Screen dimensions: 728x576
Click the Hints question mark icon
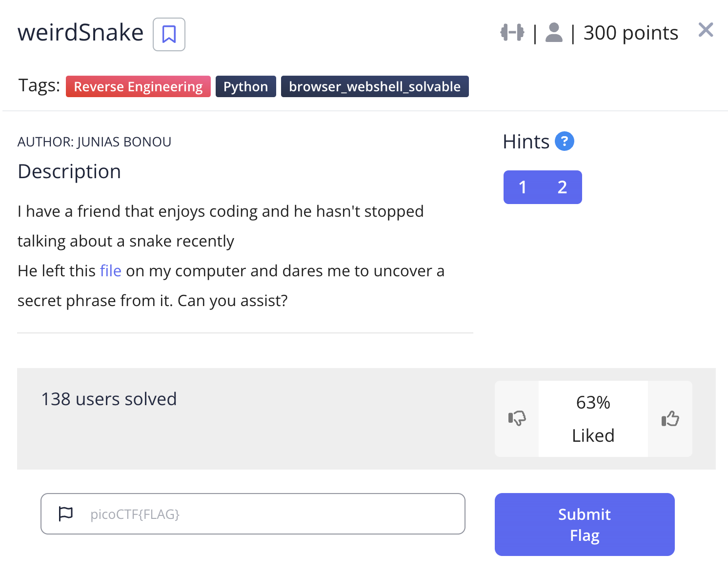click(565, 142)
